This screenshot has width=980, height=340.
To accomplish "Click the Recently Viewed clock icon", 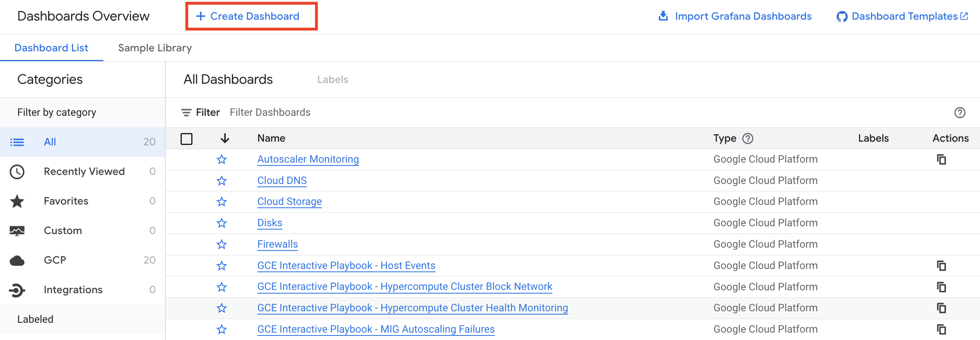I will (17, 172).
